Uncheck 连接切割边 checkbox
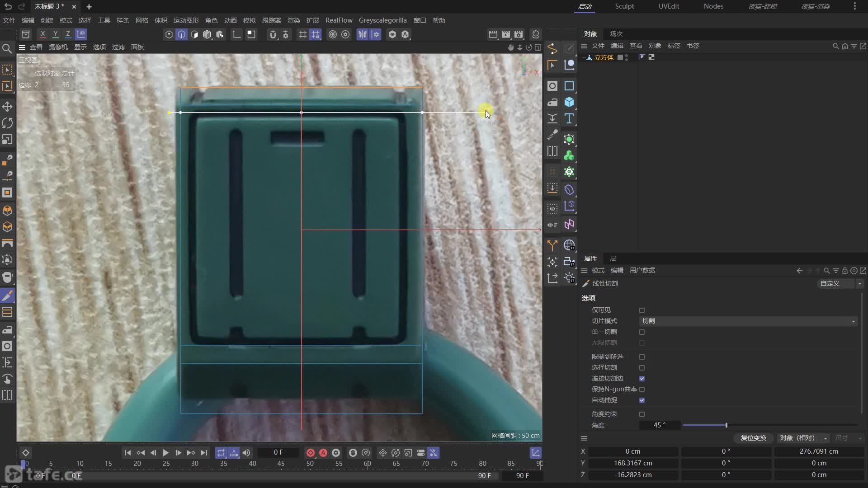Screen dimensions: 868x488 coord(642,379)
